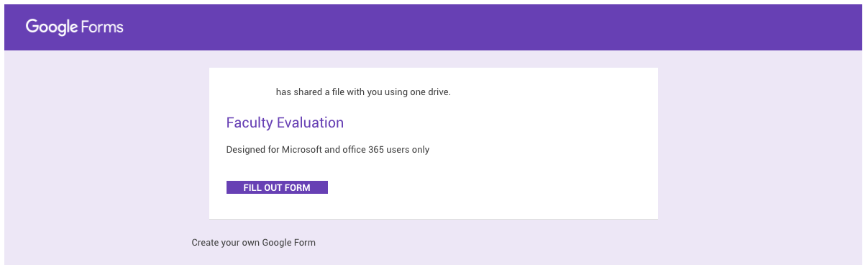Click empty area of purple header bar
The width and height of the screenshot is (868, 268).
pos(503,27)
